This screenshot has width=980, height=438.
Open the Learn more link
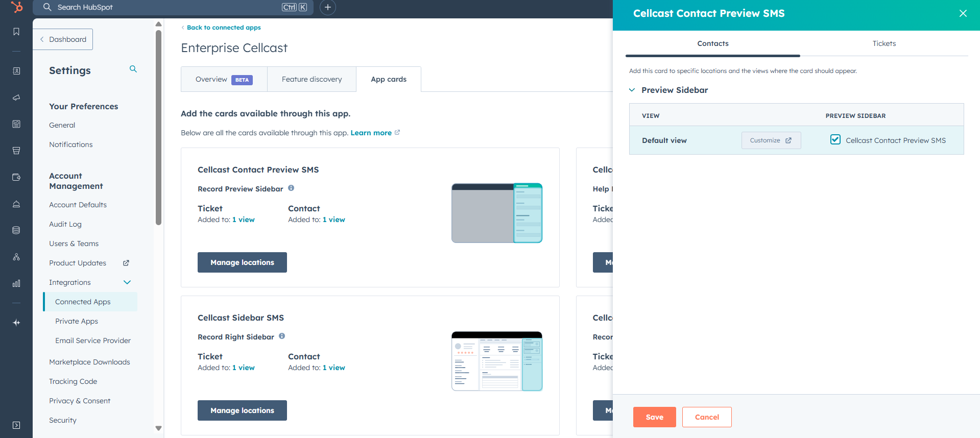371,133
